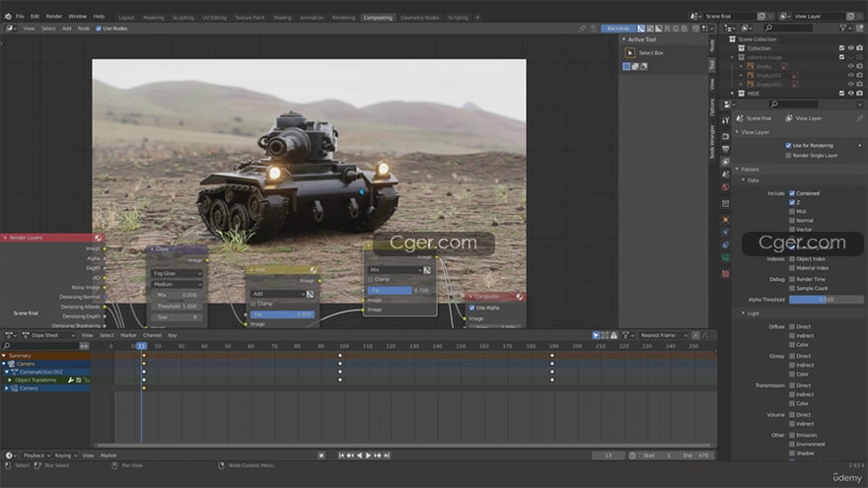Click the play animation button

click(x=369, y=455)
